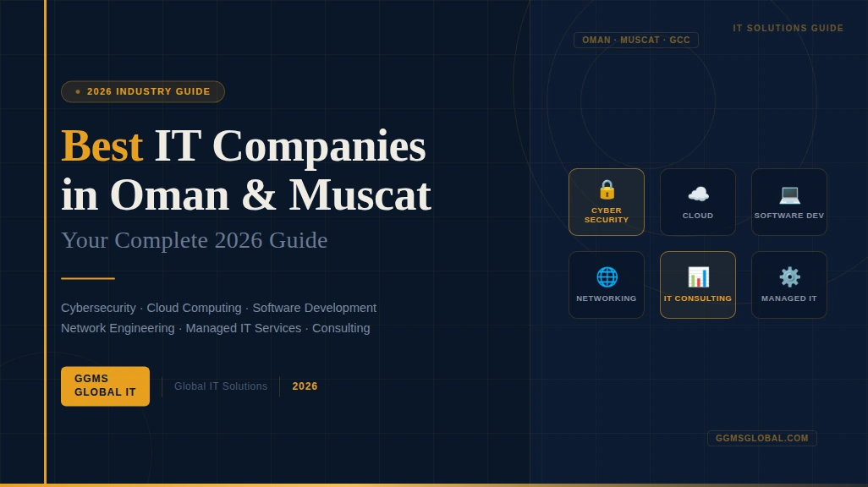Viewport: 868px width, 487px height.
Task: Click the orange dot in Industry Guide pill
Action: pos(78,92)
